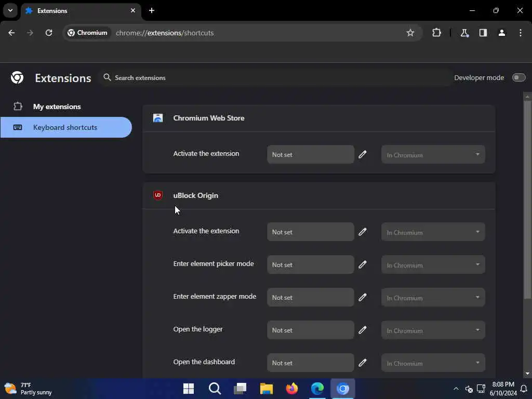Screen dimensions: 532x399
Task: Click the Chromium Web Store heading text
Action: click(x=209, y=118)
